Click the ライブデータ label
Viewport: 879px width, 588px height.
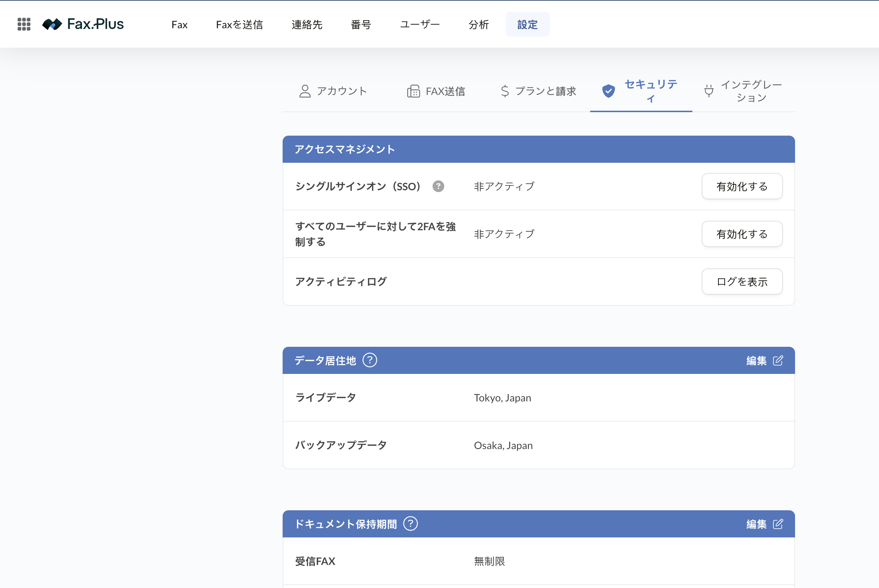(x=326, y=397)
